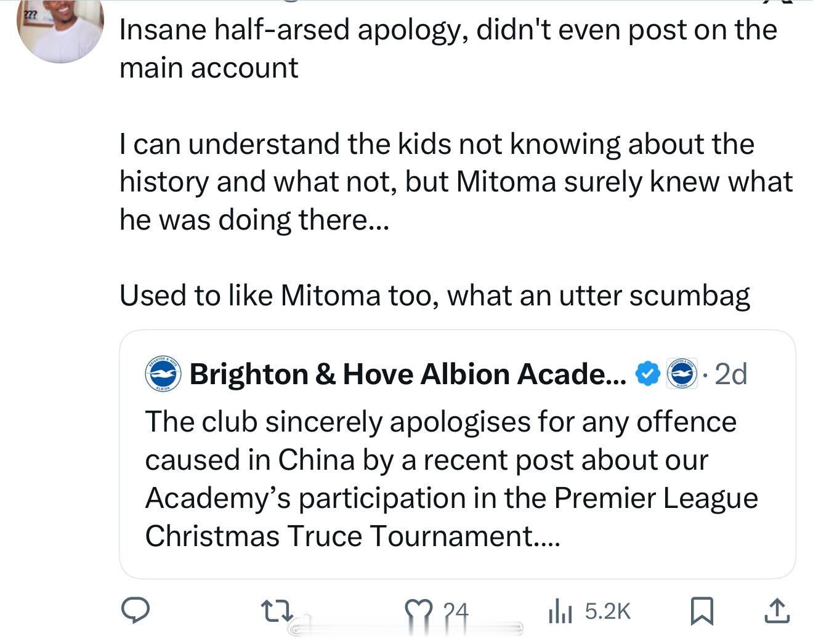Bookmark this post
Image resolution: width=813 pixels, height=644 pixels.
pos(702,611)
